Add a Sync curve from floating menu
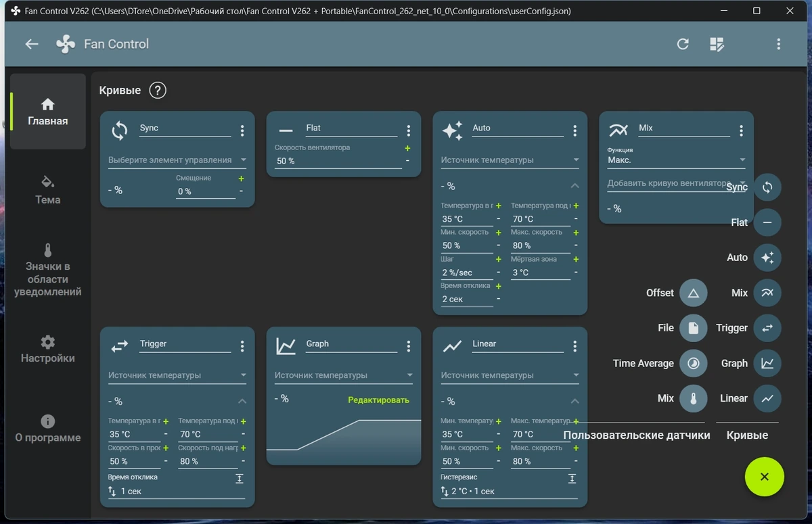 click(x=767, y=187)
